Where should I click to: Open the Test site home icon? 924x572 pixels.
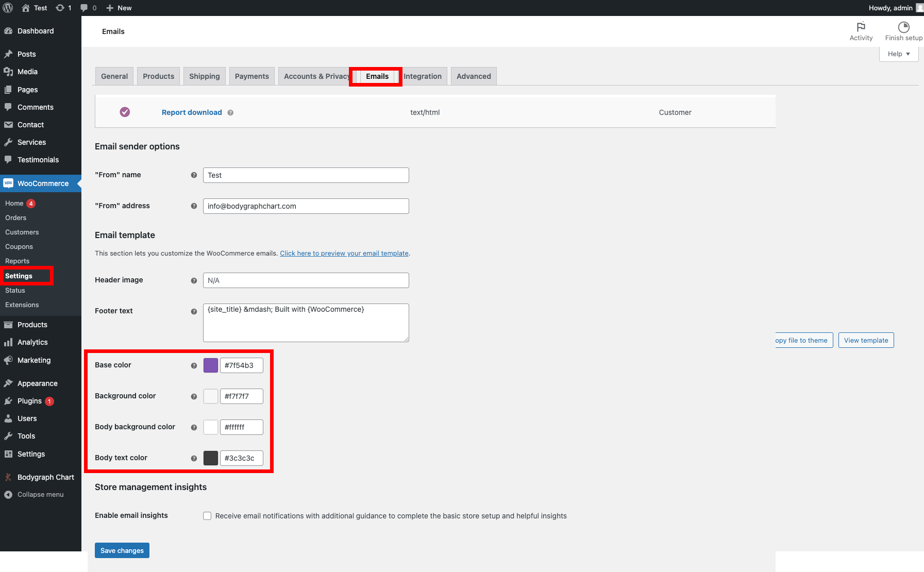(25, 8)
